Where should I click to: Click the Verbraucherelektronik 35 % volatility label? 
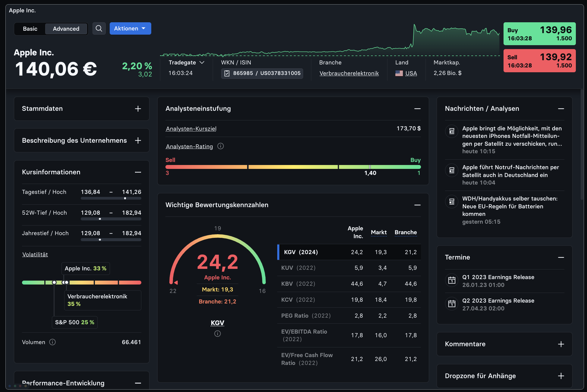coord(102,300)
